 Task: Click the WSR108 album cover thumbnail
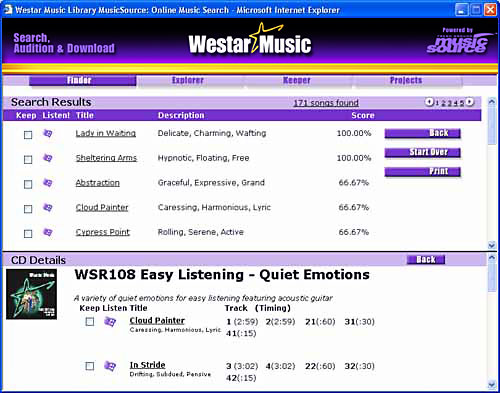click(31, 294)
